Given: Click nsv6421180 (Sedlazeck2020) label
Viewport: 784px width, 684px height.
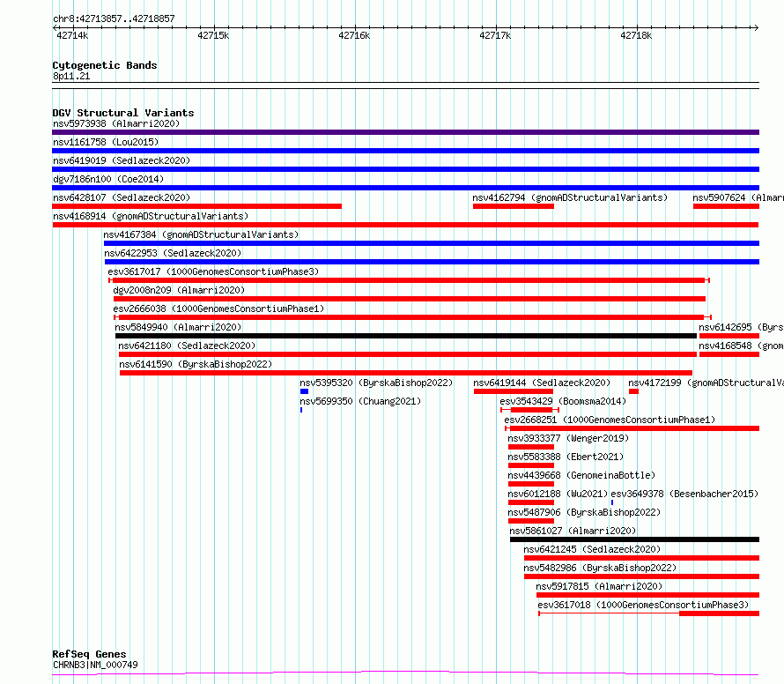Looking at the screenshot, I should pyautogui.click(x=187, y=346).
